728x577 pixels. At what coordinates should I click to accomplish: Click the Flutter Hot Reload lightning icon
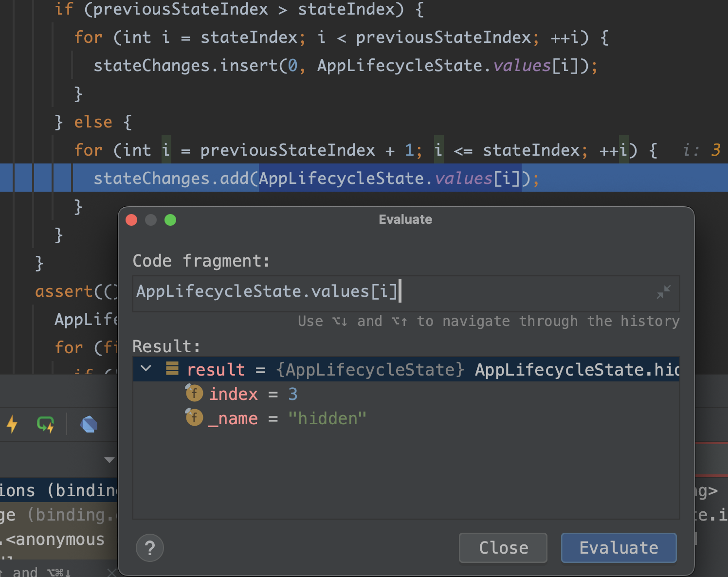[12, 424]
